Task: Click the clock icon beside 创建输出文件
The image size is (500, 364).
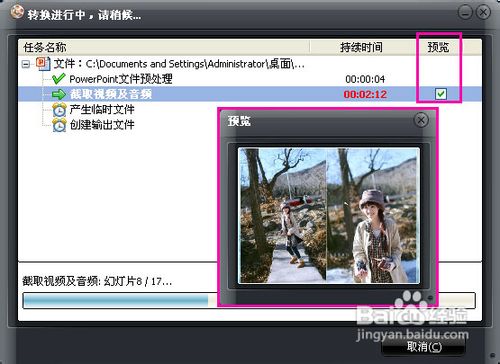Action: pyautogui.click(x=59, y=125)
